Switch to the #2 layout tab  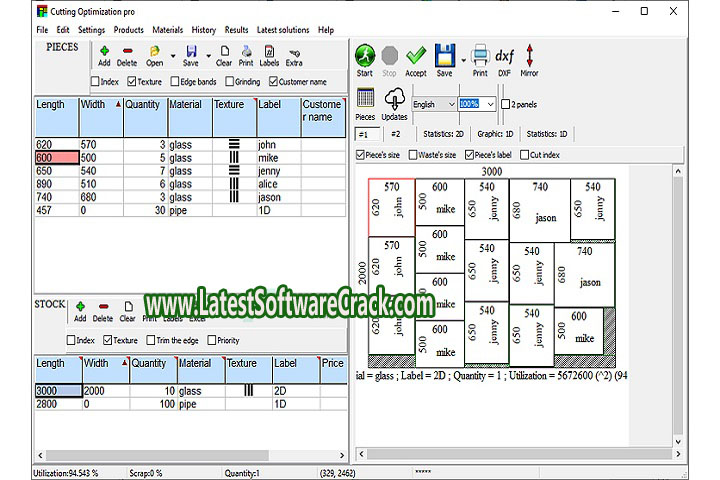tap(396, 134)
